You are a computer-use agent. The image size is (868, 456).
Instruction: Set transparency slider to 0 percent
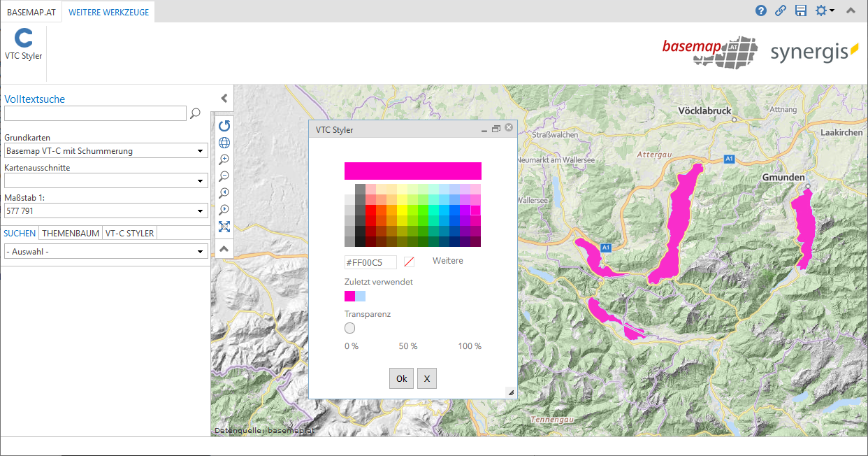tap(349, 327)
